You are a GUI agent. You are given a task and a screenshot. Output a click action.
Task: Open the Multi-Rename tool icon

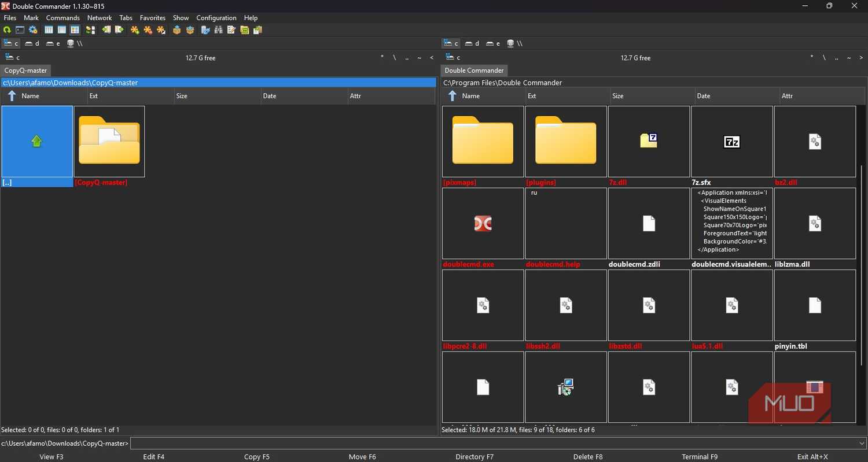231,30
